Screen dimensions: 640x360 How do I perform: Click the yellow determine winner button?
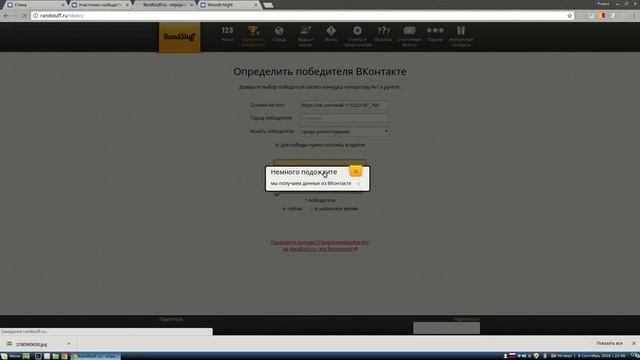pyautogui.click(x=320, y=162)
